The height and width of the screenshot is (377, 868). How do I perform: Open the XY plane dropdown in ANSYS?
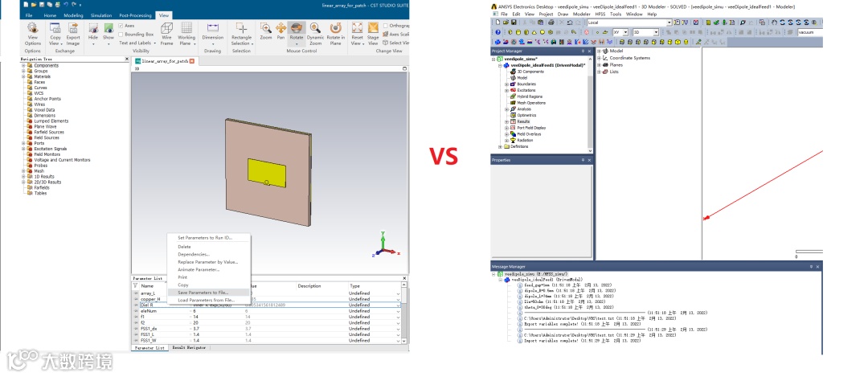point(626,32)
